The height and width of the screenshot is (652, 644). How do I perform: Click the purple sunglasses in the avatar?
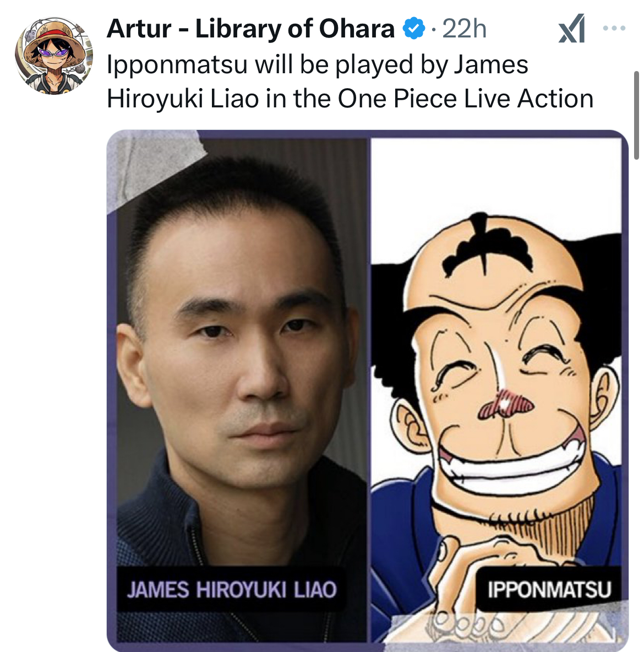click(53, 53)
